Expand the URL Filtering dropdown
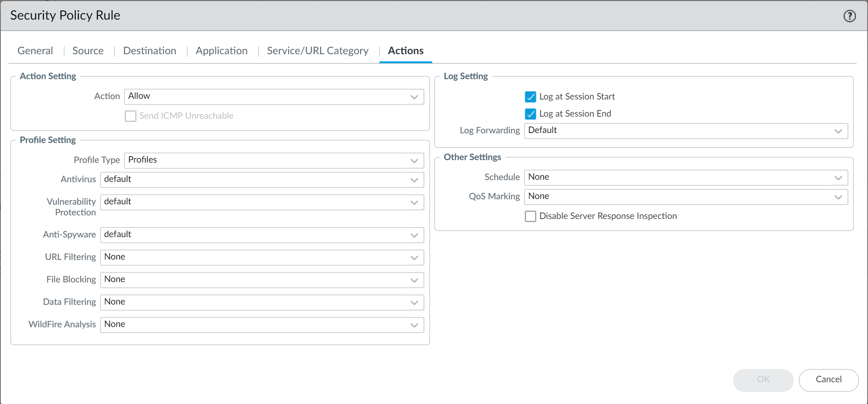868x404 pixels. 414,257
